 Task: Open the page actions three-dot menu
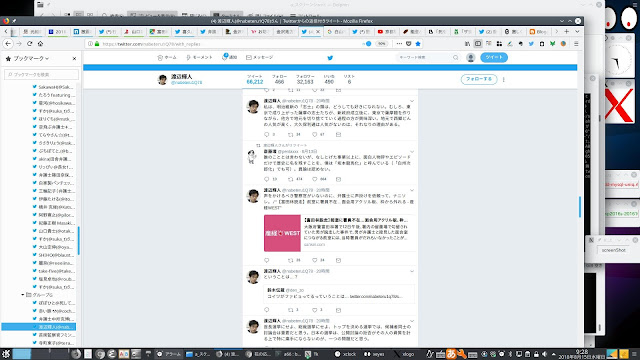pos(399,44)
